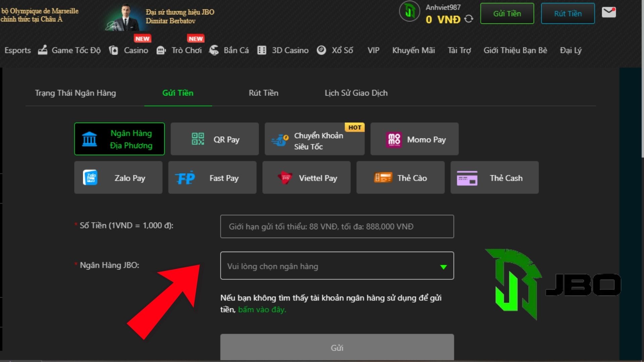This screenshot has height=362, width=644.
Task: Choose Viettel Pay deposit method
Action: click(307, 177)
